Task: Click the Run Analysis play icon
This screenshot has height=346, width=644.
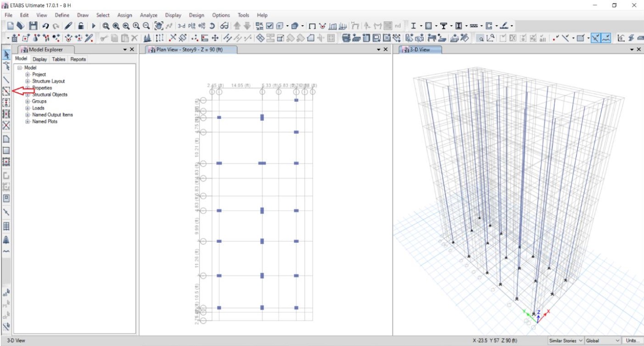Action: point(94,26)
